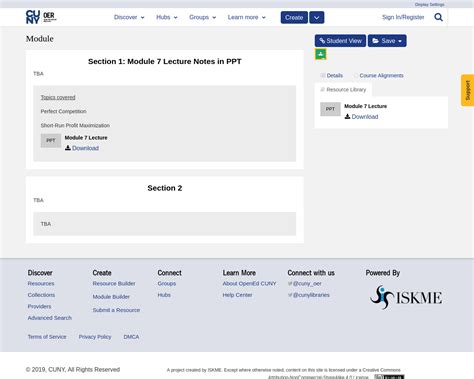Open About OpenEd CUNY link

tap(249, 283)
